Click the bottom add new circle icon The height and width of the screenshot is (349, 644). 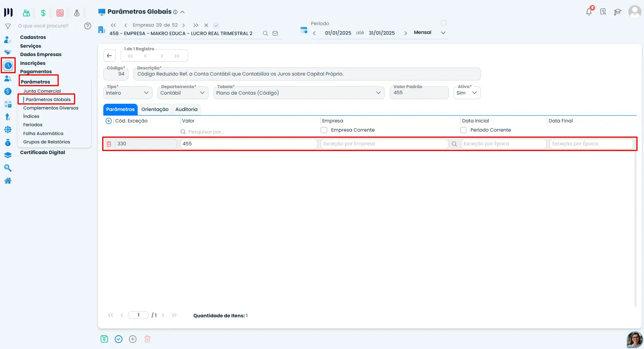click(133, 339)
